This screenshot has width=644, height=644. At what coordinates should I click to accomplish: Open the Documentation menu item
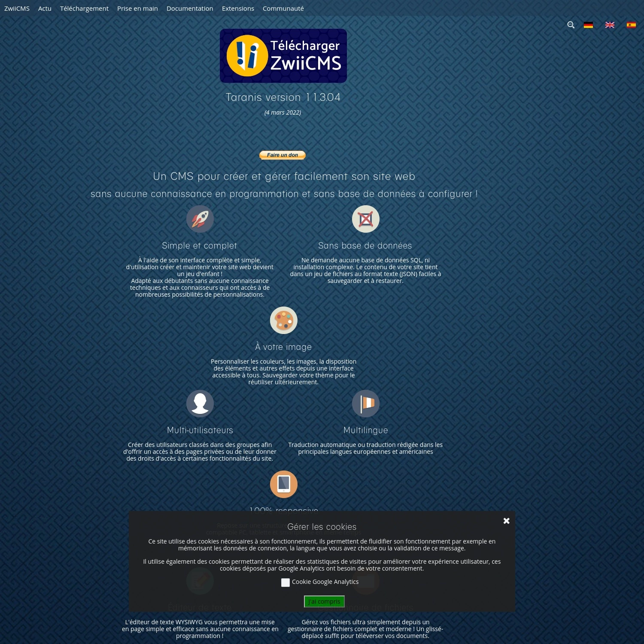(190, 8)
